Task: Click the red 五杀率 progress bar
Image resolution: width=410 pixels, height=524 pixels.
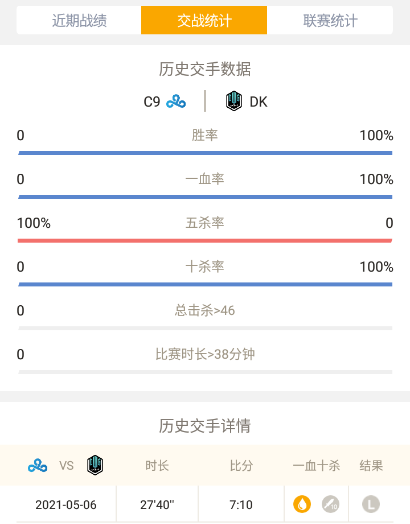Action: tap(205, 241)
